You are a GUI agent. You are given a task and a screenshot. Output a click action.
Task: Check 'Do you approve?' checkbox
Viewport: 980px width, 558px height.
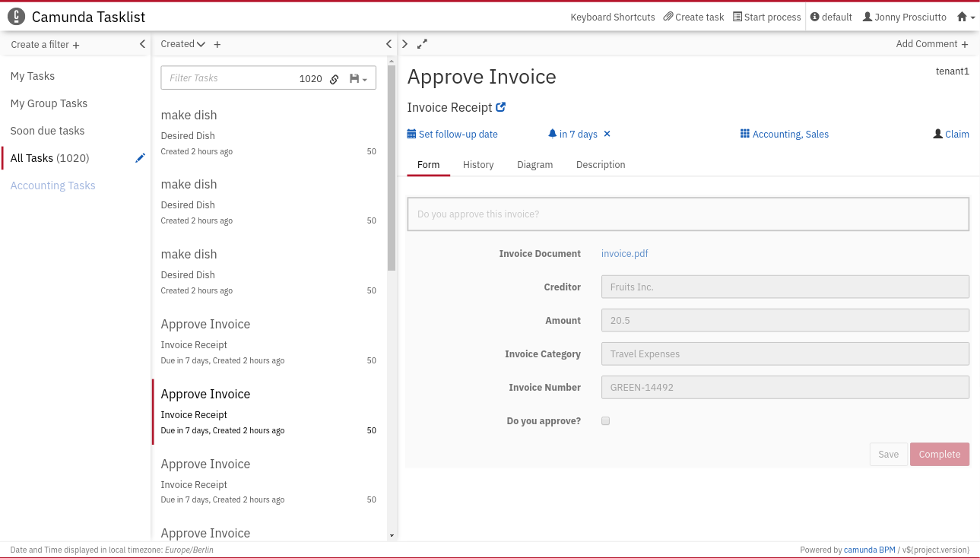pyautogui.click(x=606, y=420)
